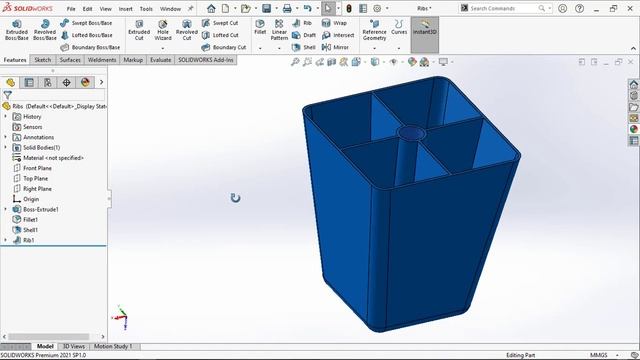Select the Shell tool
This screenshot has width=640, height=360.
click(x=304, y=47)
